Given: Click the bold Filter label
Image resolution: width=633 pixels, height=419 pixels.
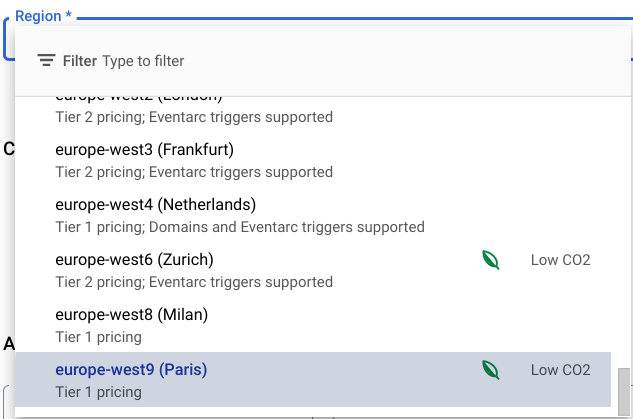Looking at the screenshot, I should (80, 61).
